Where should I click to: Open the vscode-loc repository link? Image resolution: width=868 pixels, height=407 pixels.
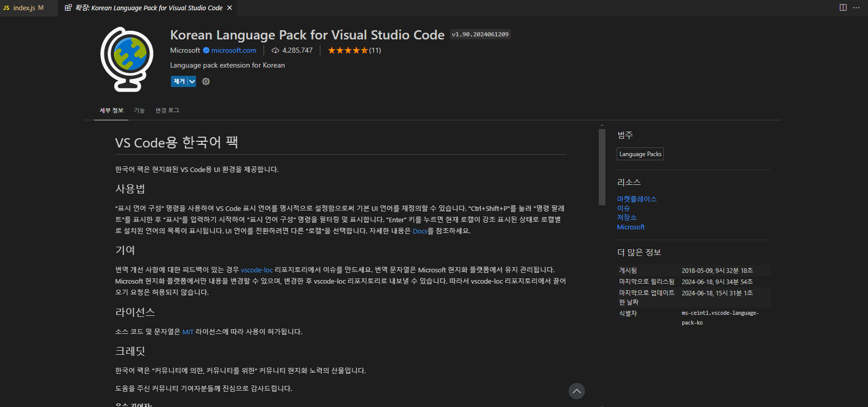[257, 270]
